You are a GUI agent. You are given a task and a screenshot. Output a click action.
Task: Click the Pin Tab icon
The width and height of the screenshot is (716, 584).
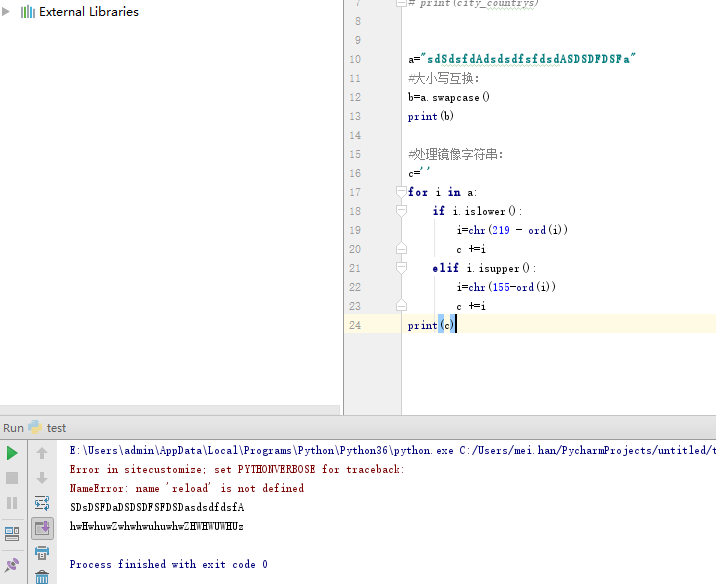coord(12,565)
